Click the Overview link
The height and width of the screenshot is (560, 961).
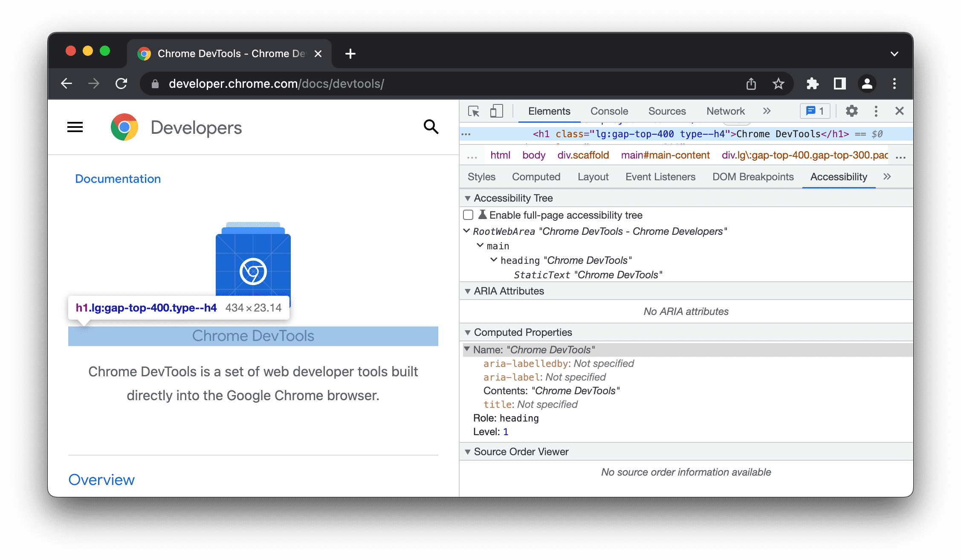pos(101,479)
